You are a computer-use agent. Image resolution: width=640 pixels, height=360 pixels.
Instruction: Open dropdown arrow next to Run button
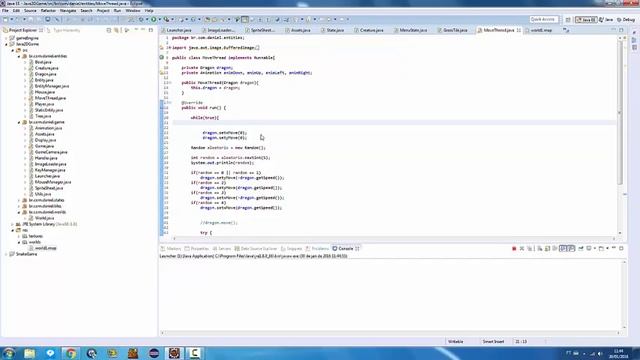159,19
